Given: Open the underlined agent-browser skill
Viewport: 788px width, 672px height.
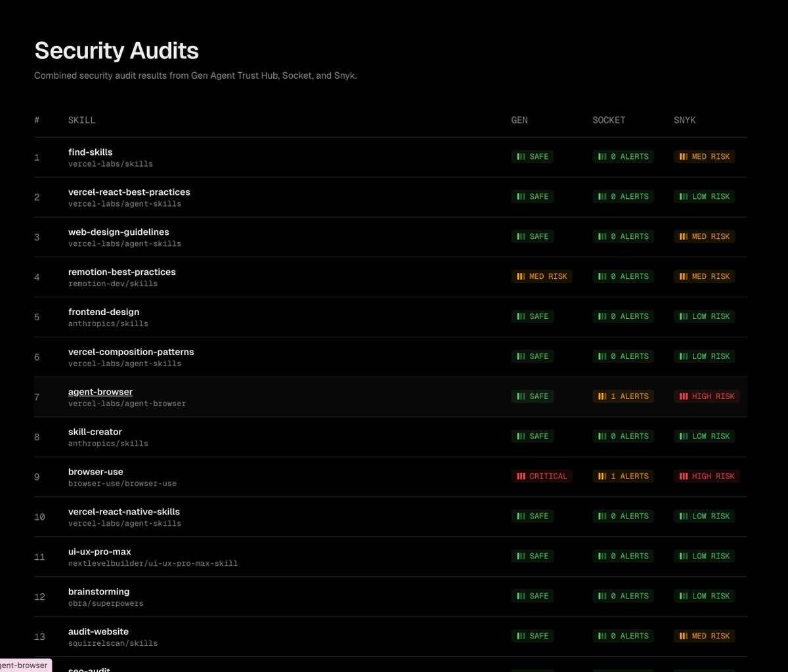Looking at the screenshot, I should pyautogui.click(x=100, y=392).
